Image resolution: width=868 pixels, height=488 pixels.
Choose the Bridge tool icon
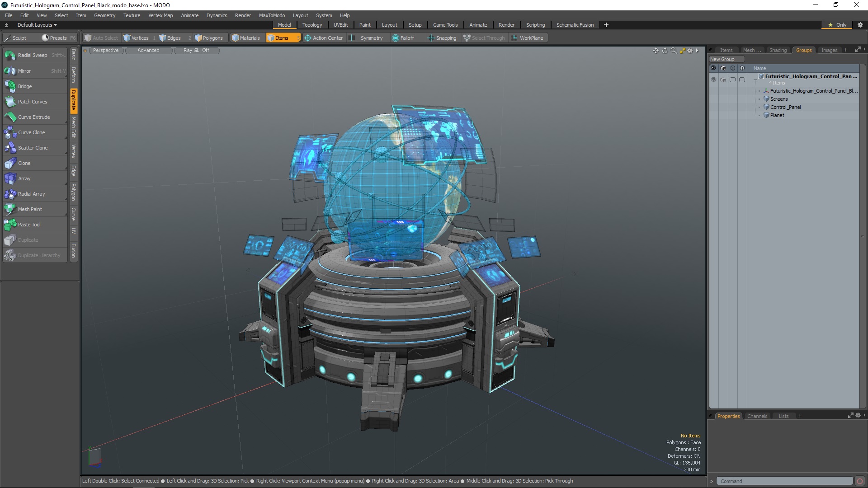click(10, 86)
